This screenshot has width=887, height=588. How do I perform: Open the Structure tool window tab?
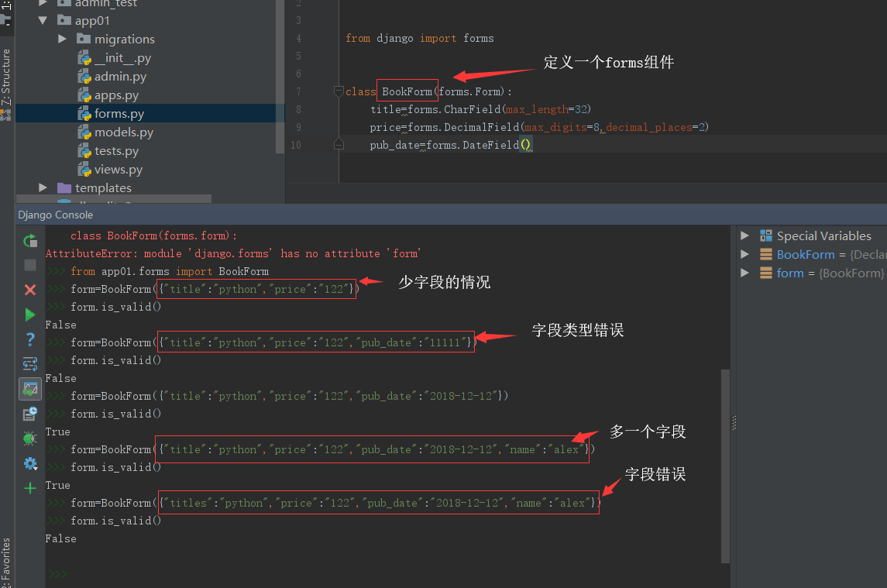point(6,74)
